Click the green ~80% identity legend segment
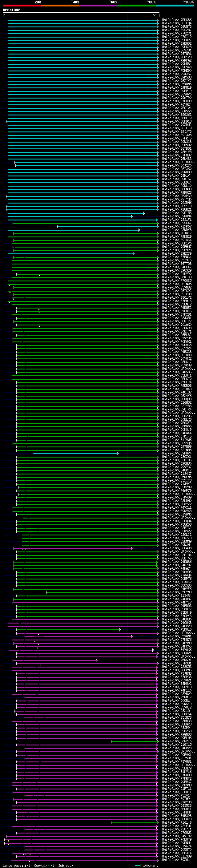 tap(137, 6)
